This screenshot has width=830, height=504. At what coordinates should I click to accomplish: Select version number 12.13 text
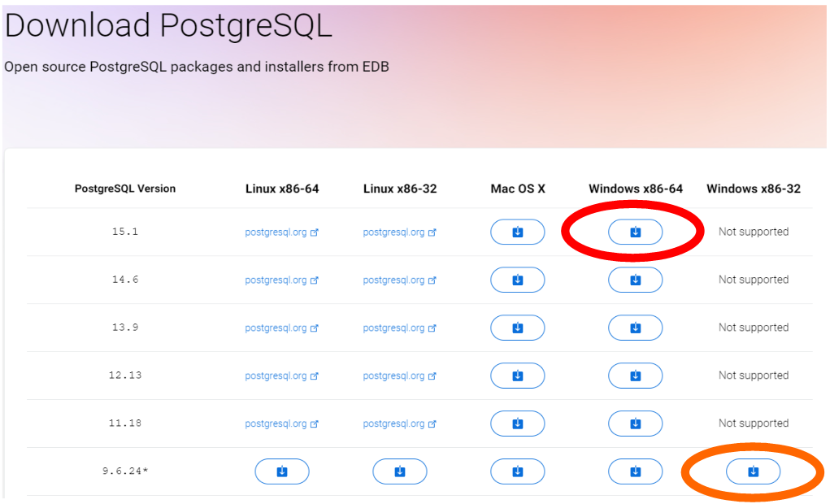[x=125, y=376]
